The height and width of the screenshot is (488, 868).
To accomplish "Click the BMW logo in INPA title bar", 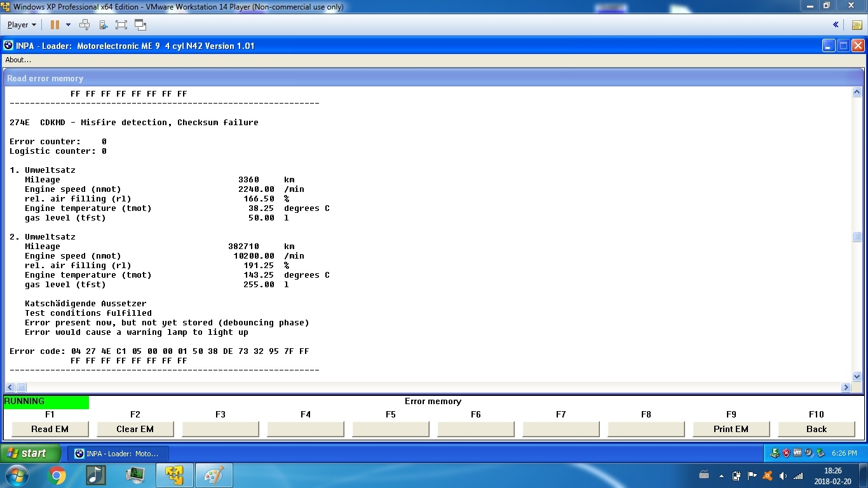I will (8, 46).
